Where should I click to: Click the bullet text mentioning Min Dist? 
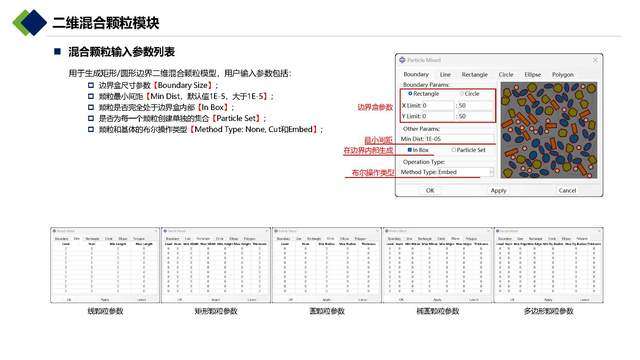(186, 96)
